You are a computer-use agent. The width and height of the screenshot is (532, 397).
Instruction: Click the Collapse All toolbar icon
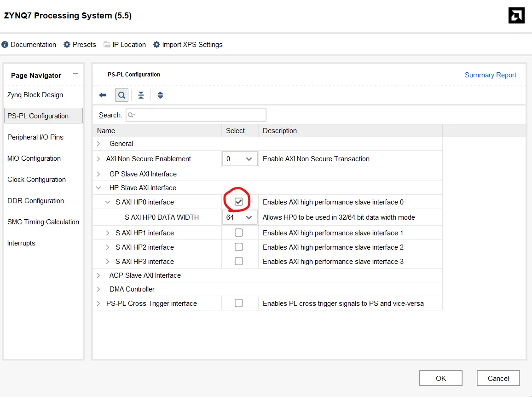coord(141,95)
